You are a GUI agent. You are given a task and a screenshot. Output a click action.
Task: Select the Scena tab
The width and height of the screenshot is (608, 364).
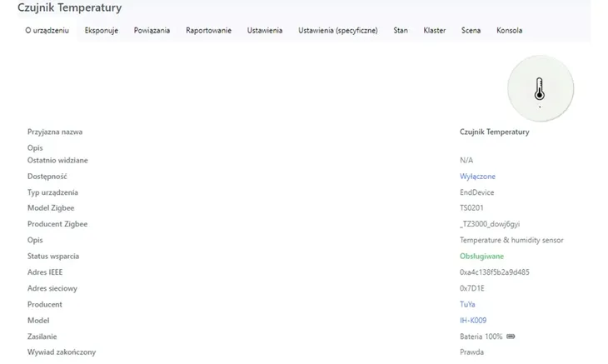coord(471,30)
